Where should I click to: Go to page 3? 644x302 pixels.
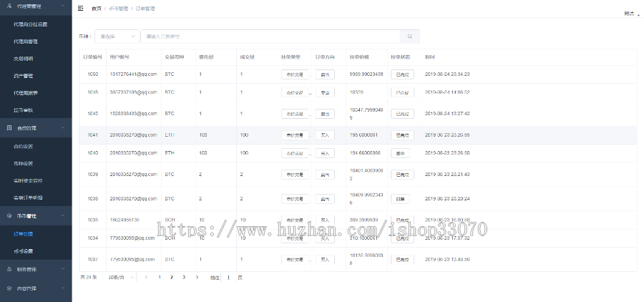coord(184,278)
